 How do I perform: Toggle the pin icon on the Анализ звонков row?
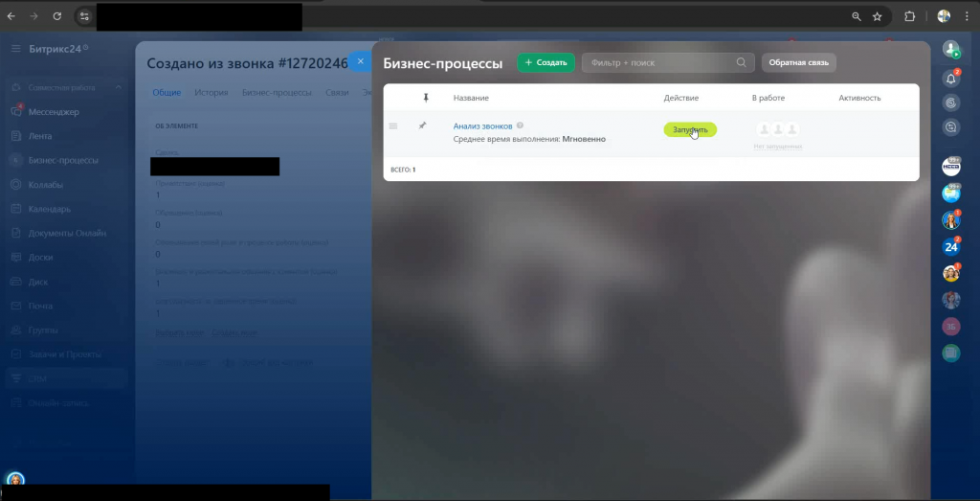(422, 126)
